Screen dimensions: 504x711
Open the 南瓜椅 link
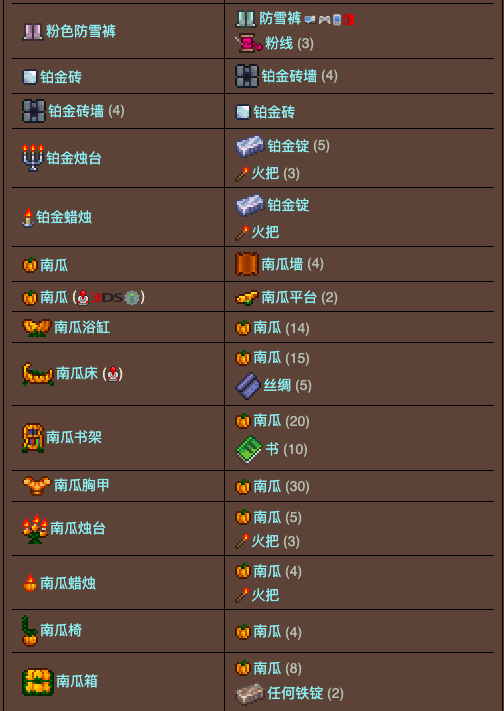[61, 630]
